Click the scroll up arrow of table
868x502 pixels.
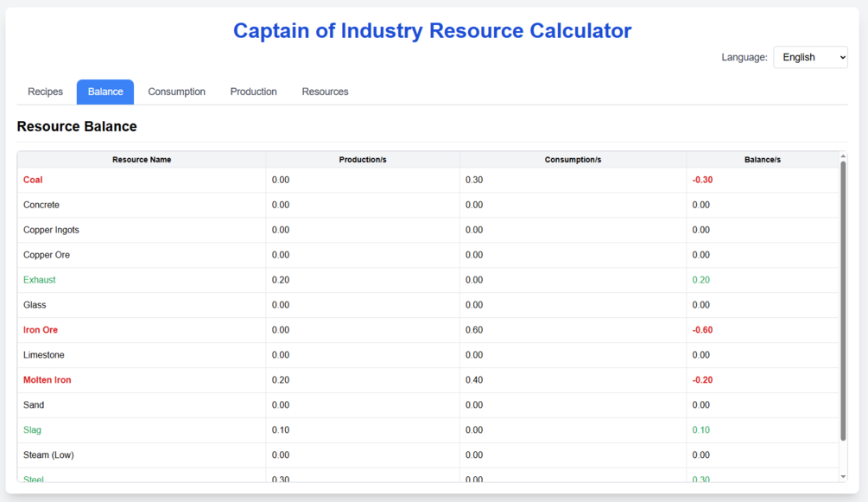click(843, 157)
